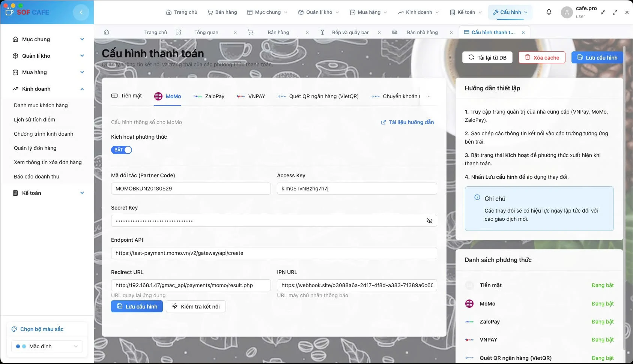
Task: Select Quét QR ngân hàng (VietQR) tab
Action: click(x=318, y=96)
